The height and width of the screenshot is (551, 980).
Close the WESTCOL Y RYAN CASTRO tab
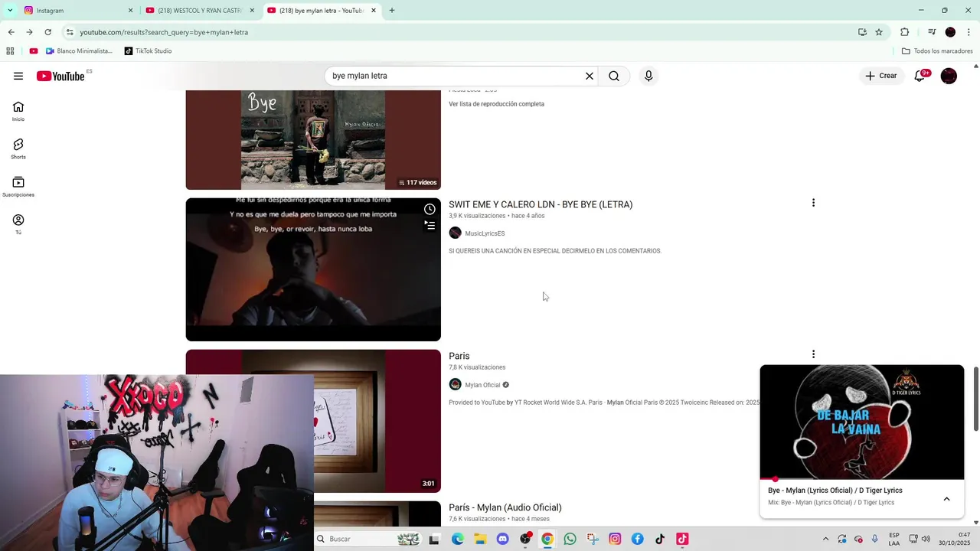click(x=252, y=11)
